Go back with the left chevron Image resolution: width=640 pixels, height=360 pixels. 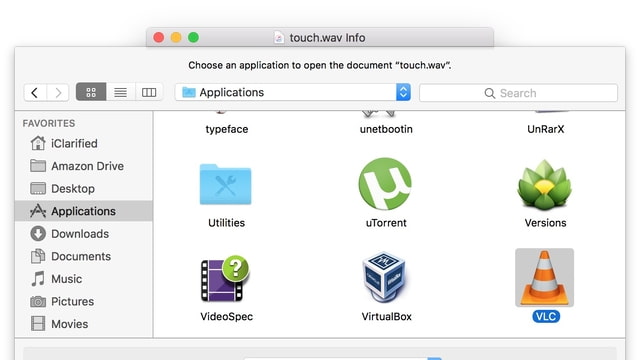(x=35, y=93)
